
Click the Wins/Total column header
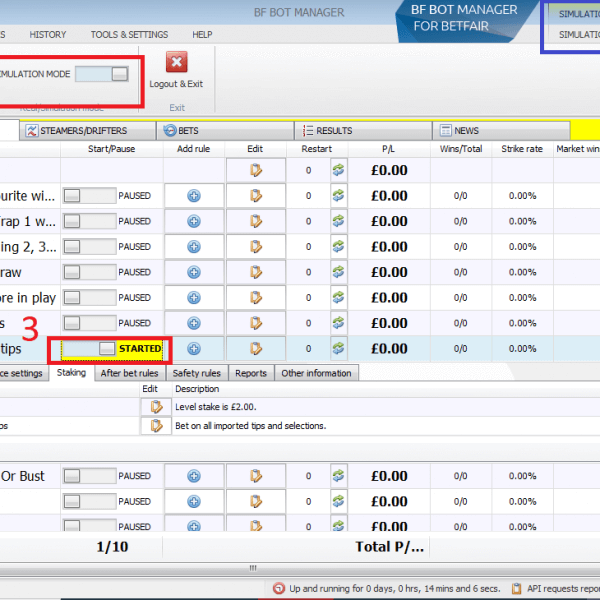pos(461,149)
